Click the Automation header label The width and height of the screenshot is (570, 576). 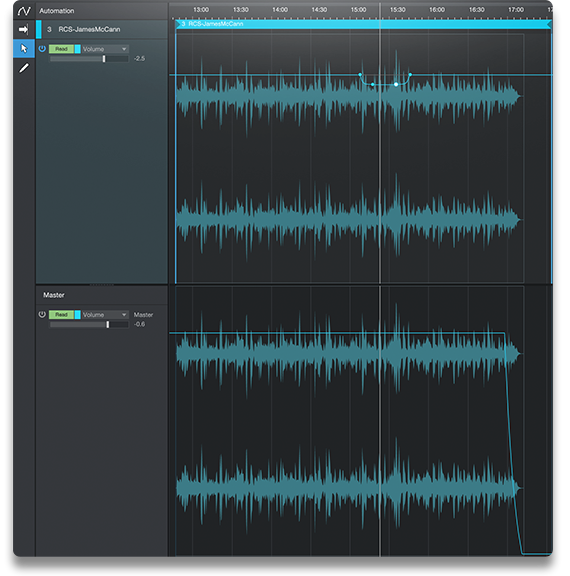[57, 11]
